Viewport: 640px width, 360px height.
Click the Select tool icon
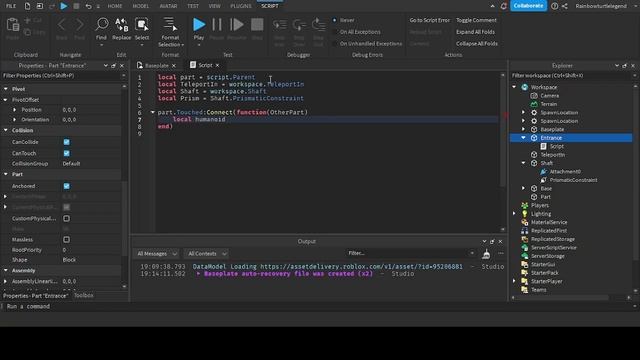tap(142, 24)
